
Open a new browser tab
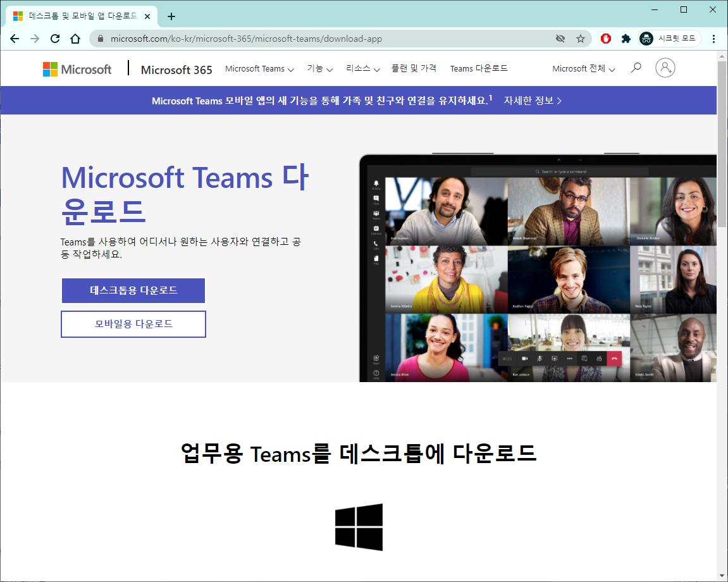tap(171, 16)
